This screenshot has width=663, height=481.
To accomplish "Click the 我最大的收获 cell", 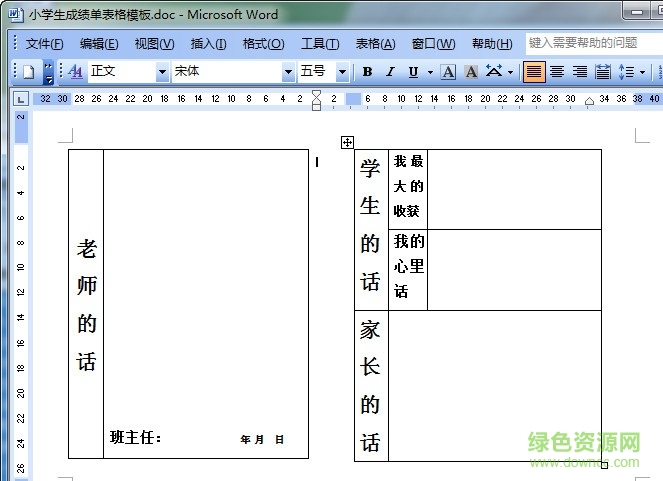I will (408, 189).
